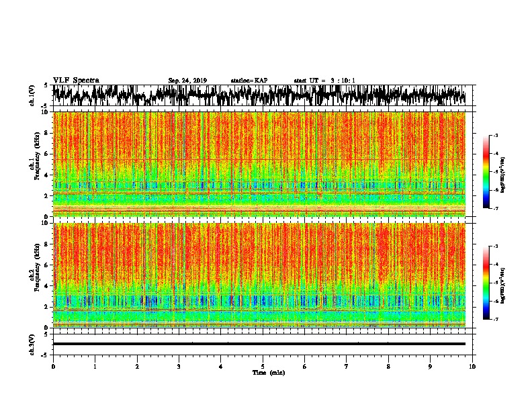532x411 pixels.
Task: Click the ch.2 color bar log(PSD) unit label
Action: 503,285
